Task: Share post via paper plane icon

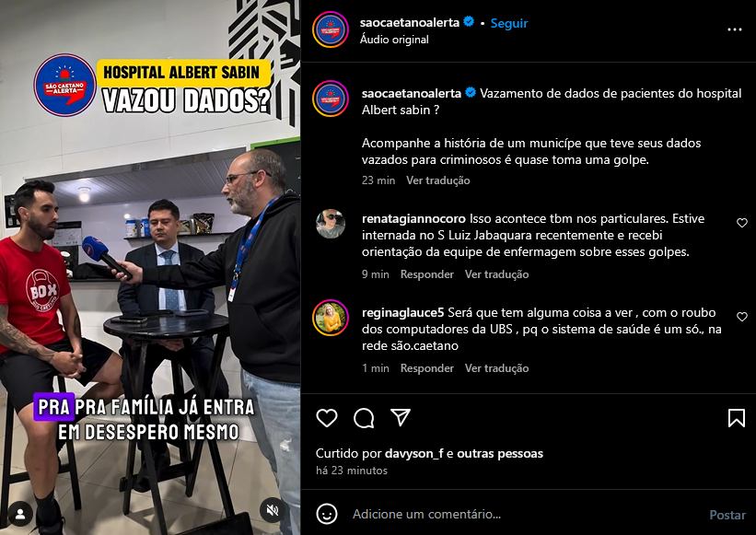Action: (x=401, y=417)
